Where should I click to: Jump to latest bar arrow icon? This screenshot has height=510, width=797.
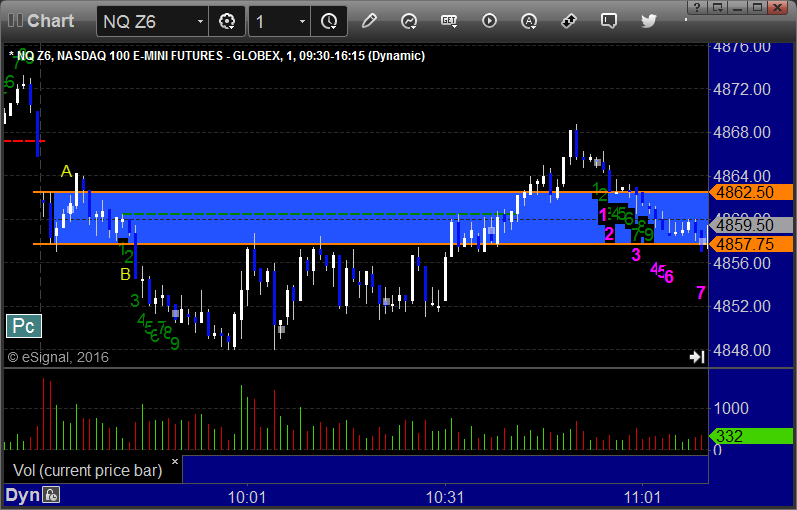(697, 357)
